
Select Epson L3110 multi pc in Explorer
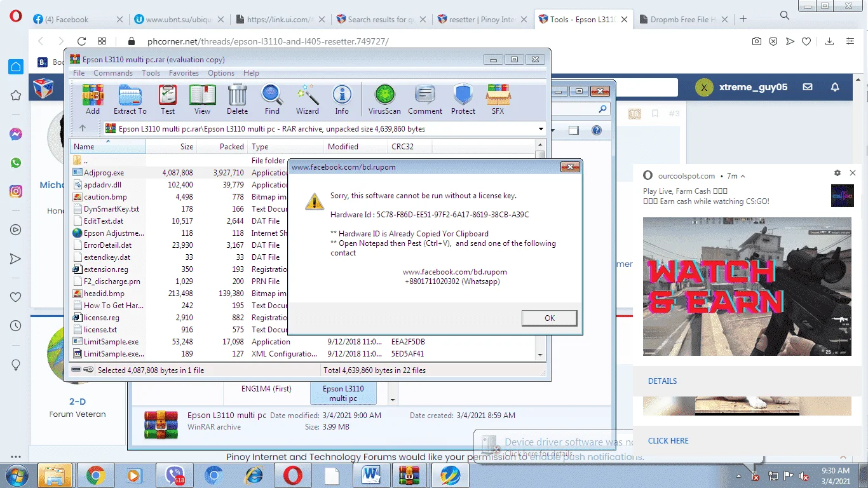[343, 393]
